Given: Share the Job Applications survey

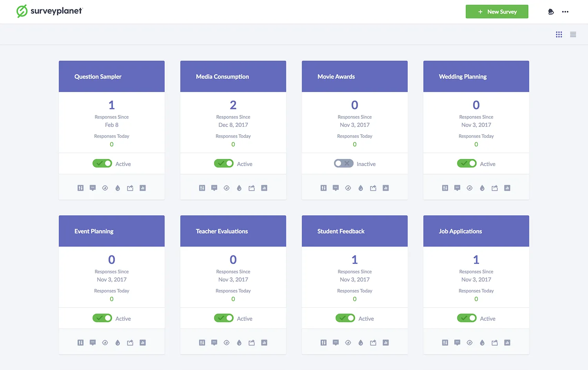Looking at the screenshot, I should click(x=494, y=342).
